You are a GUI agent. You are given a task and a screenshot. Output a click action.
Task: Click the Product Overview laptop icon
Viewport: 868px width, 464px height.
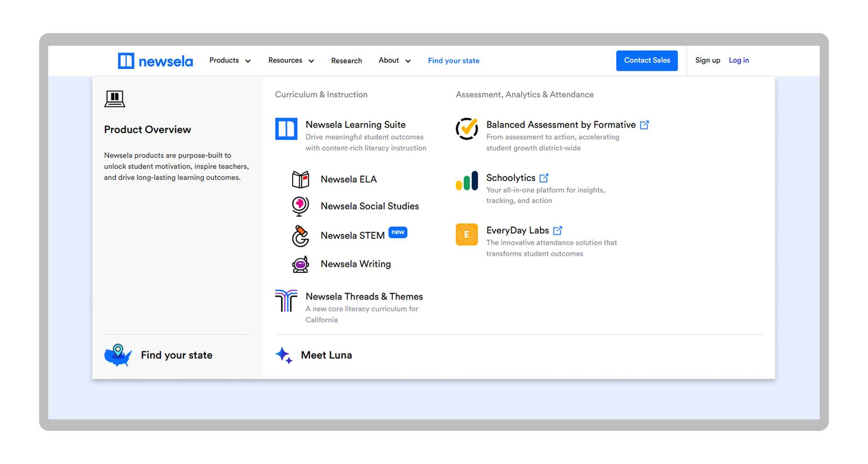[x=114, y=99]
